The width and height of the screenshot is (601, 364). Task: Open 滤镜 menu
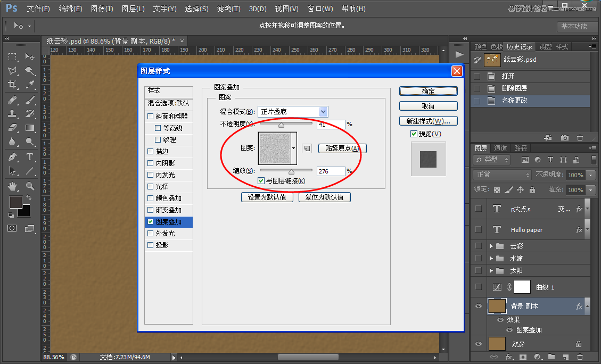coord(228,9)
